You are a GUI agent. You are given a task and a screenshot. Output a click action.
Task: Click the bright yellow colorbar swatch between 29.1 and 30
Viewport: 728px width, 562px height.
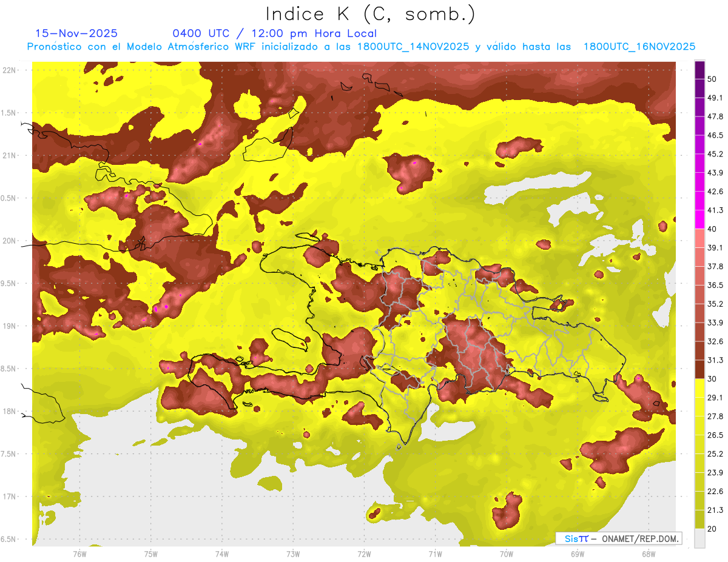tap(699, 388)
